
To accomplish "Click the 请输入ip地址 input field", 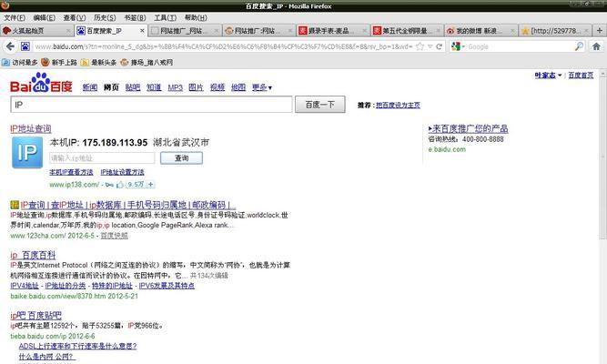I will click(102, 158).
